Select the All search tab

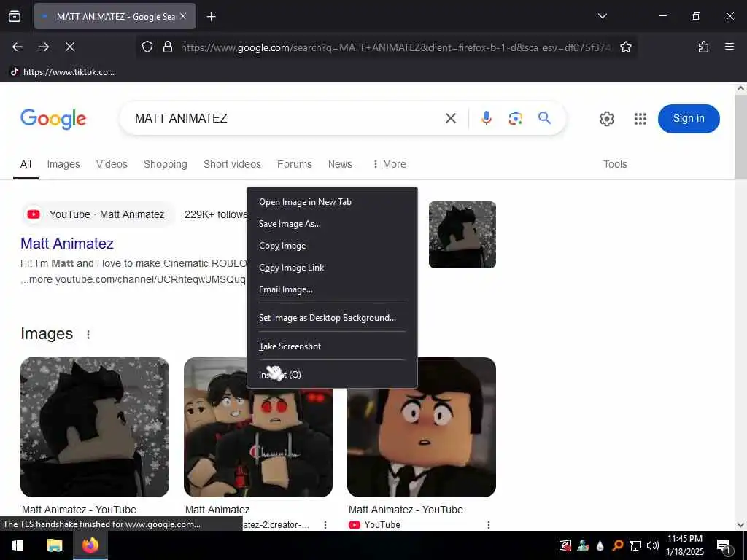pos(26,164)
